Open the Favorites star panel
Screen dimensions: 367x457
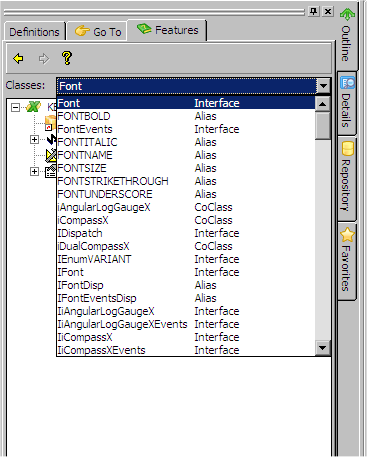click(x=347, y=235)
